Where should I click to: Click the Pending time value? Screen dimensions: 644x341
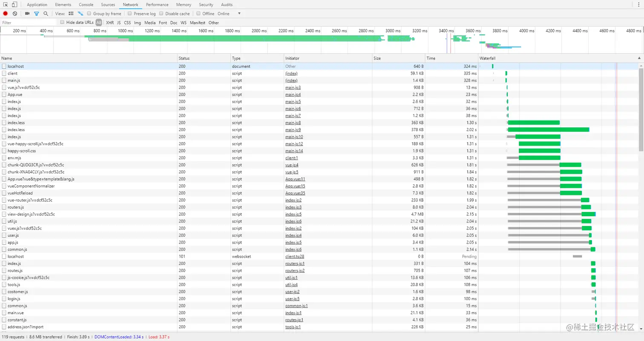469,256
